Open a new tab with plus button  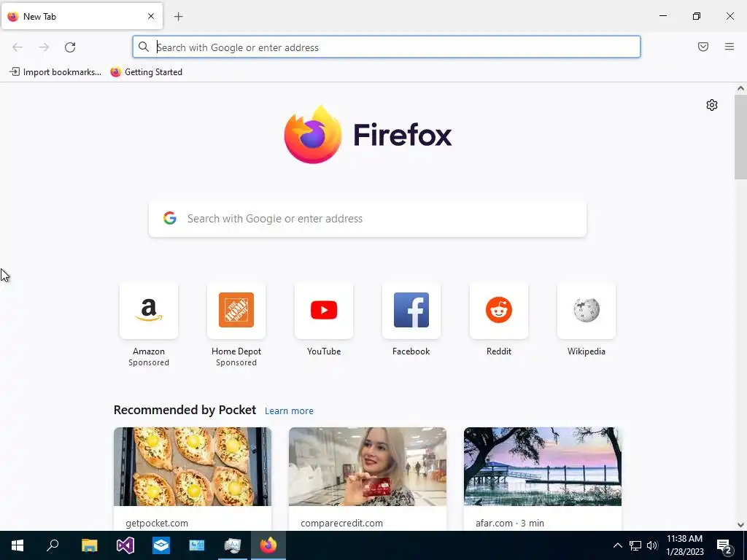179,17
